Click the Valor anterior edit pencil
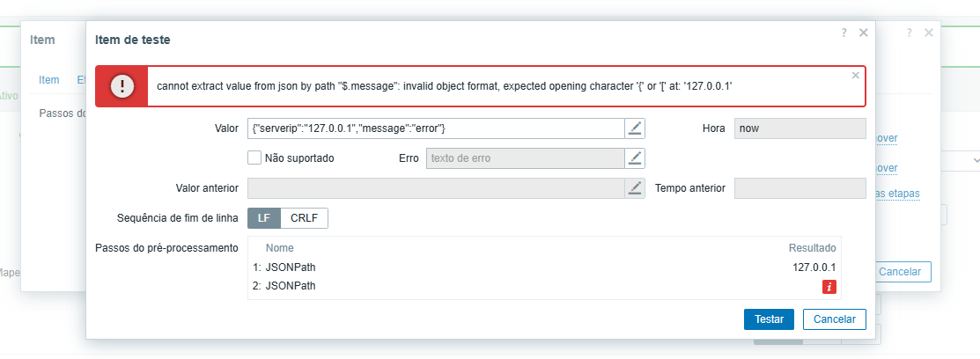Viewport: 980px width, 359px height. [635, 188]
